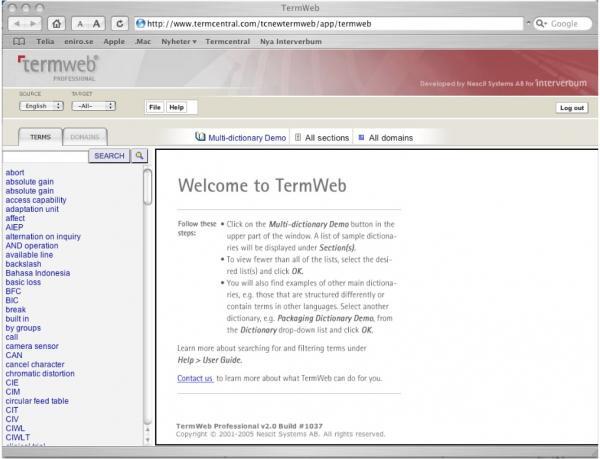Select the term camera sensor
The height and width of the screenshot is (459, 600).
point(32,346)
